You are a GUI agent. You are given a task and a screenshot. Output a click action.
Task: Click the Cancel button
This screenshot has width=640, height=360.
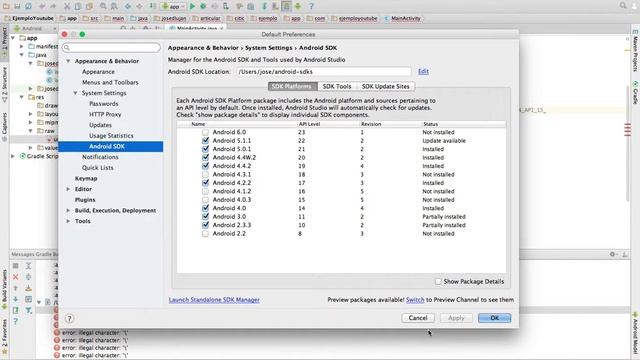[418, 318]
